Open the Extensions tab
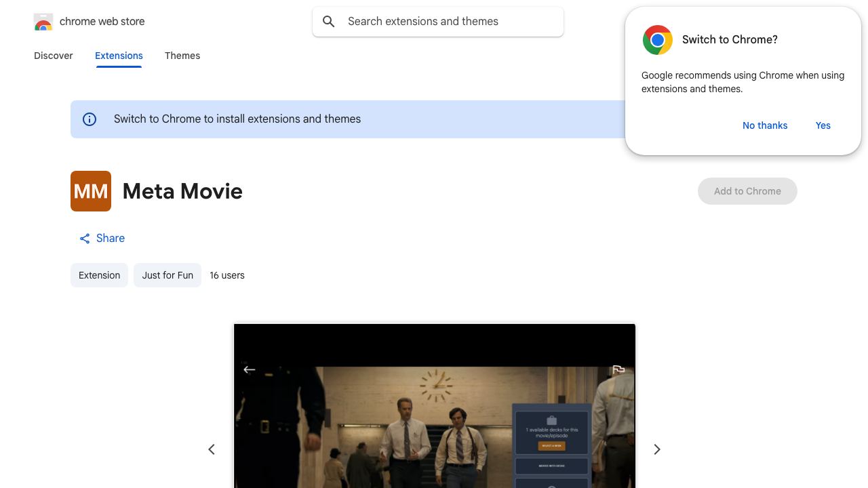Image resolution: width=868 pixels, height=488 pixels. [119, 56]
